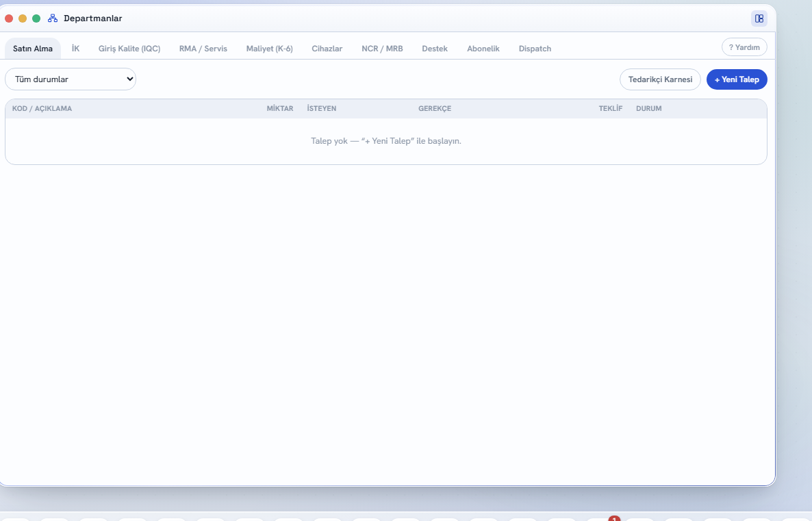Screen dimensions: 812x521
Task: Click the KOD / AÇIKLAMA column header
Action: [42, 109]
